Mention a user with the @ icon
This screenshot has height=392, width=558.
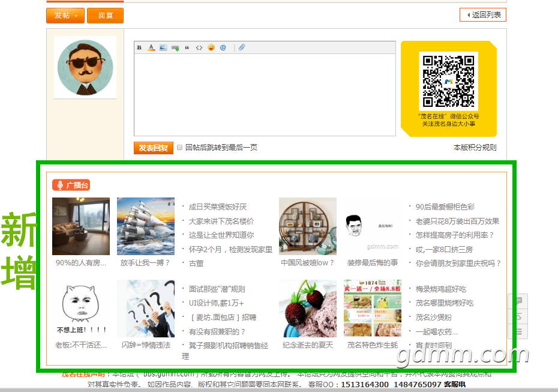point(223,47)
